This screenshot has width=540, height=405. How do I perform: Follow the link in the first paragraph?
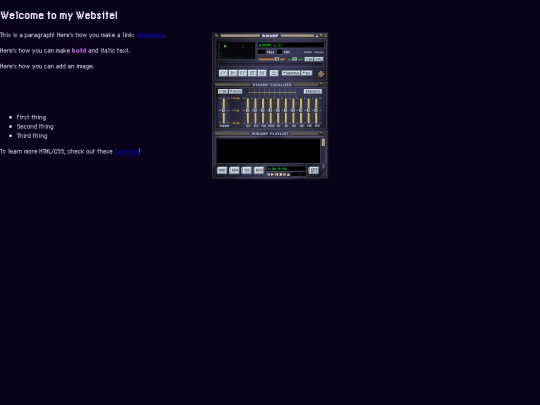pyautogui.click(x=150, y=35)
